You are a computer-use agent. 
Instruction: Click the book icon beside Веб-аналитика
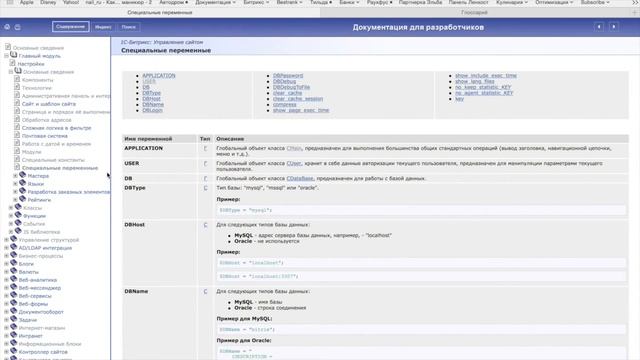coord(13,279)
